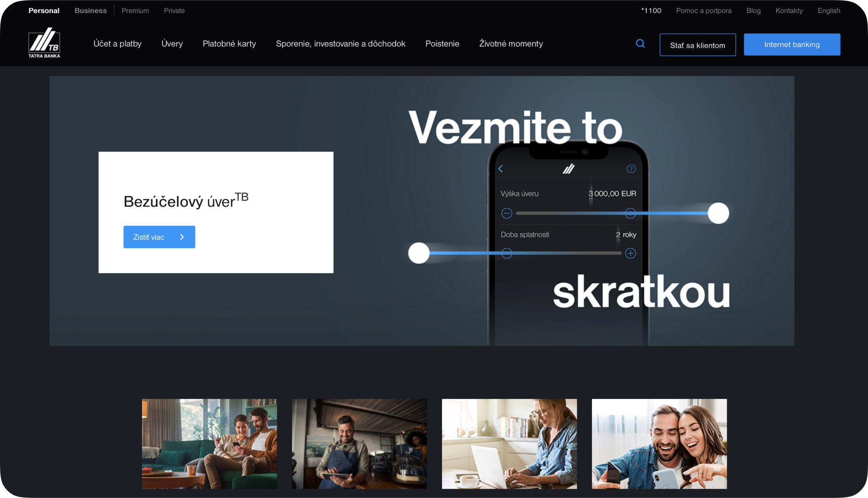Click the Výška úveru label

coord(520,194)
